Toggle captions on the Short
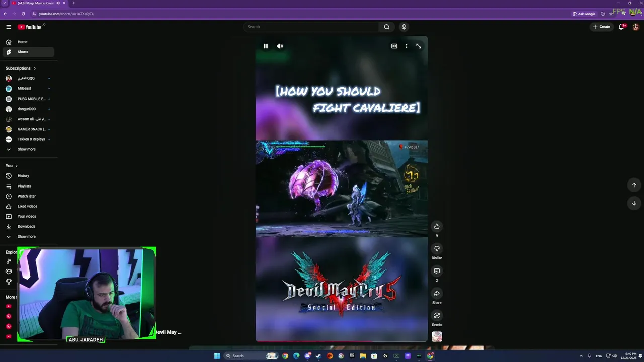Image resolution: width=644 pixels, height=362 pixels. 394,46
